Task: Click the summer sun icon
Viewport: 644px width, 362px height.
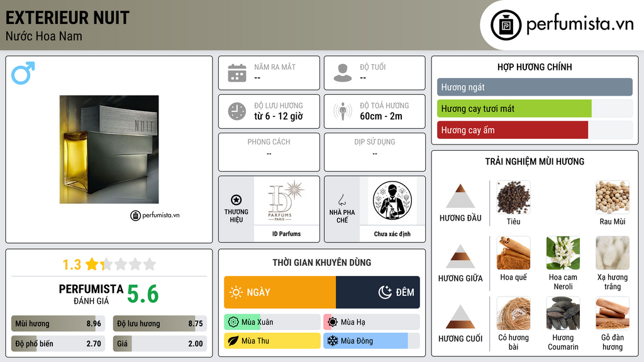Action: tap(333, 322)
